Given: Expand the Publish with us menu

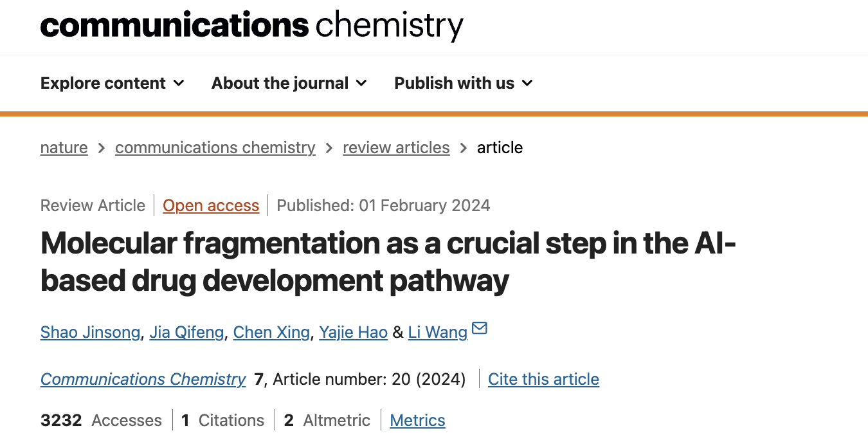Looking at the screenshot, I should point(464,83).
